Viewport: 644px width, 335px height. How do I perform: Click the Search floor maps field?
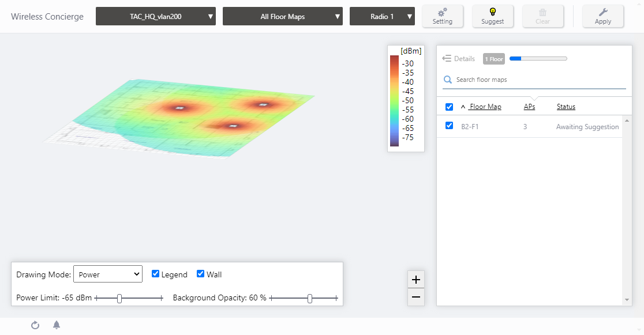coord(537,80)
